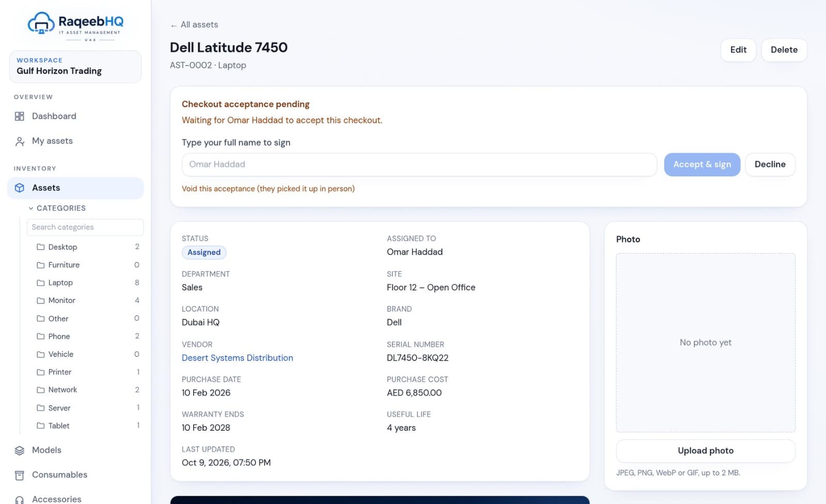The height and width of the screenshot is (504, 826).
Task: Click assignee name Omar Haddad
Action: click(x=415, y=252)
